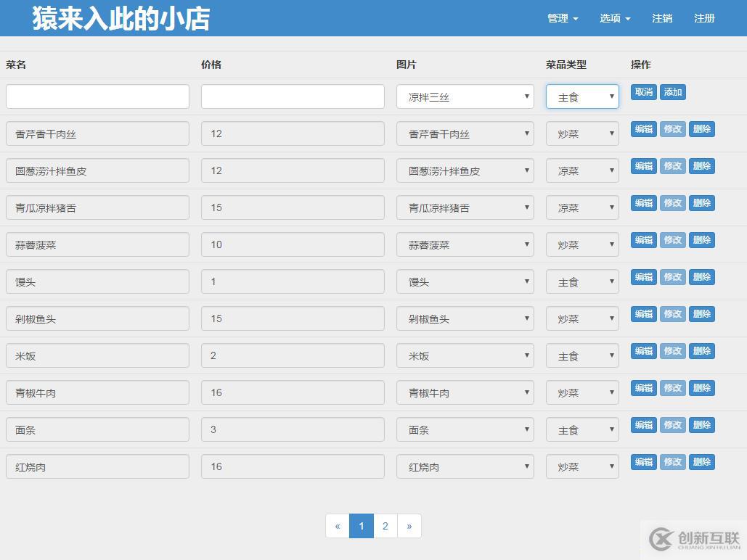This screenshot has width=747, height=560.
Task: Click 编辑 for 面条 row
Action: [x=644, y=425]
